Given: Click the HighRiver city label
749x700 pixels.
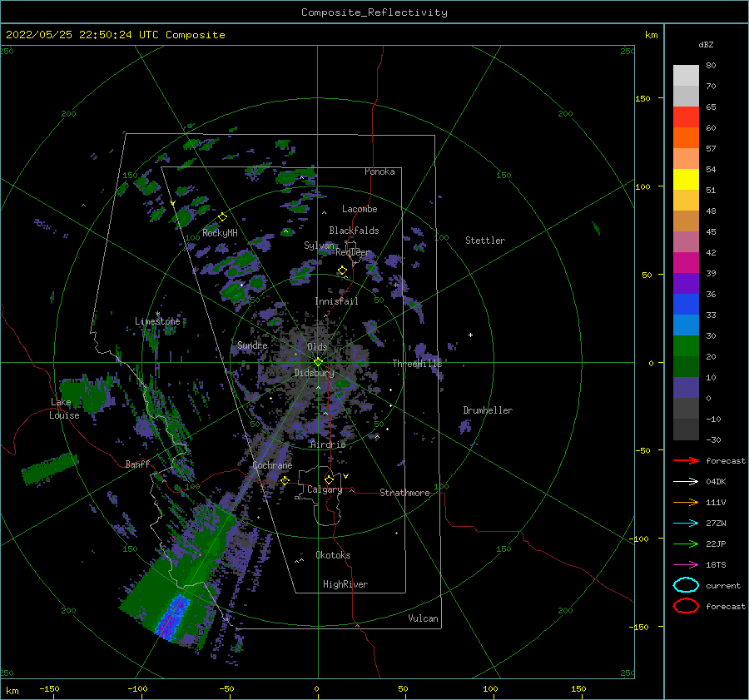Looking at the screenshot, I should tap(345, 584).
